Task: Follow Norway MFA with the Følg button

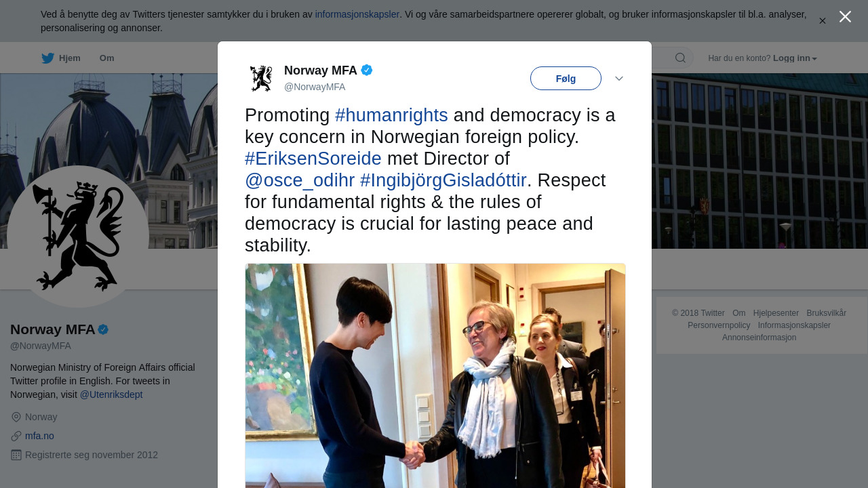Action: coord(566,79)
